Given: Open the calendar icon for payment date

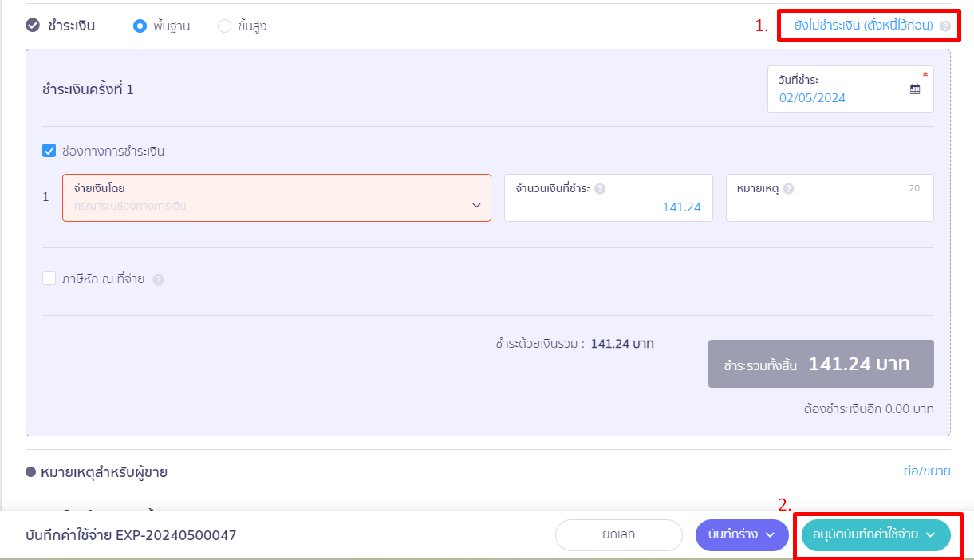Looking at the screenshot, I should pos(915,89).
